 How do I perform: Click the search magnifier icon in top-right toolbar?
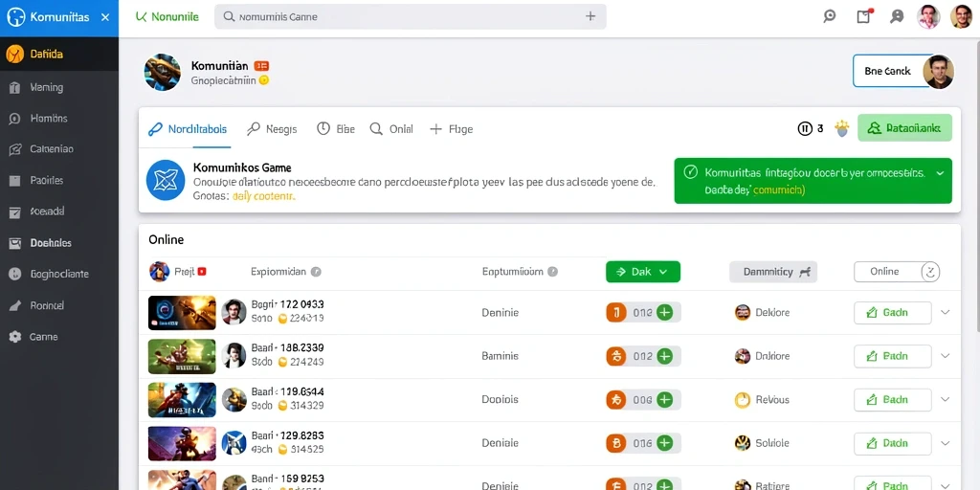coord(830,17)
